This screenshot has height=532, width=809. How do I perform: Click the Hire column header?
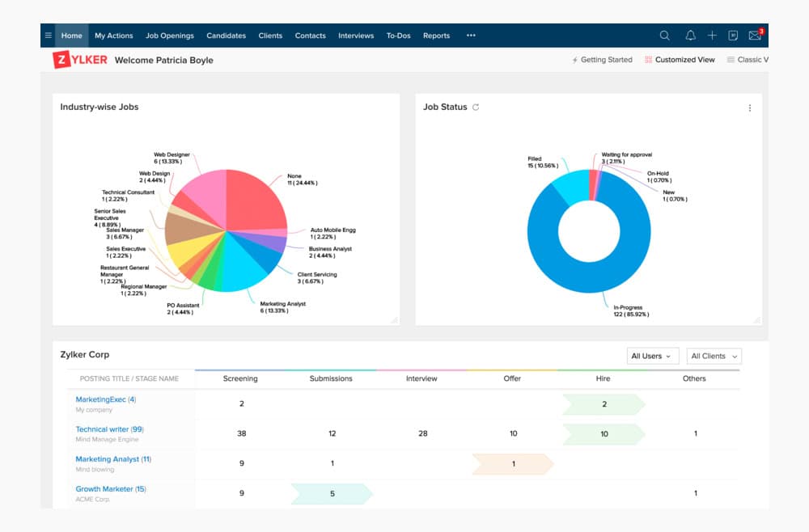(604, 378)
